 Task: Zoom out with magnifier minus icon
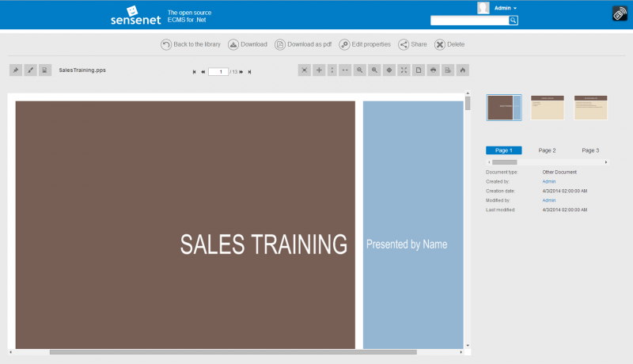click(360, 70)
